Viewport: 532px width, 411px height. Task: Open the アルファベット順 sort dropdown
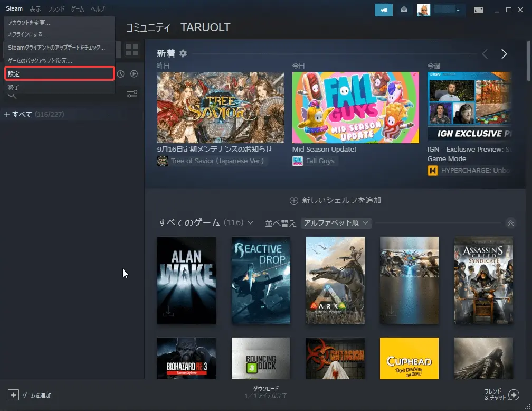[x=336, y=223]
